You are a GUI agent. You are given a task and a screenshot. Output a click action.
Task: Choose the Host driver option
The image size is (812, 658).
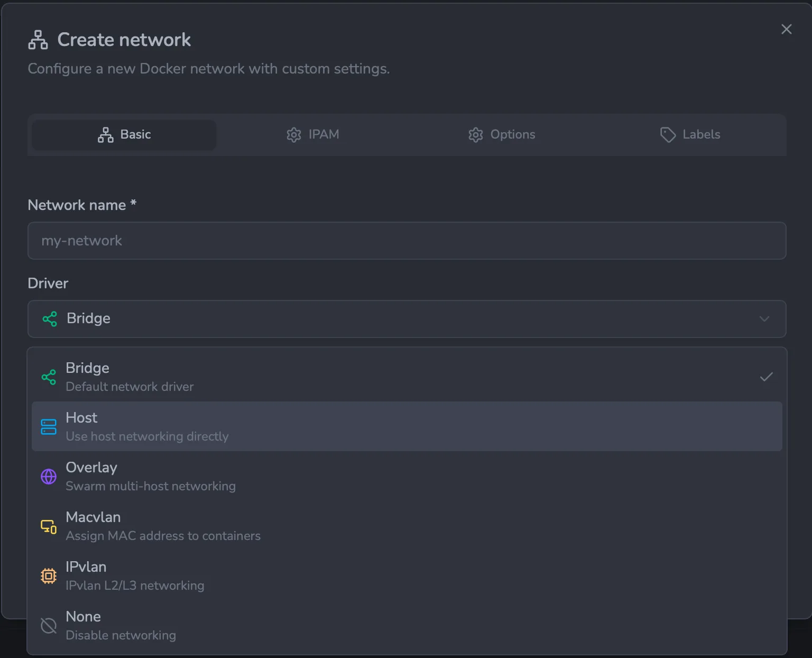[x=407, y=426]
